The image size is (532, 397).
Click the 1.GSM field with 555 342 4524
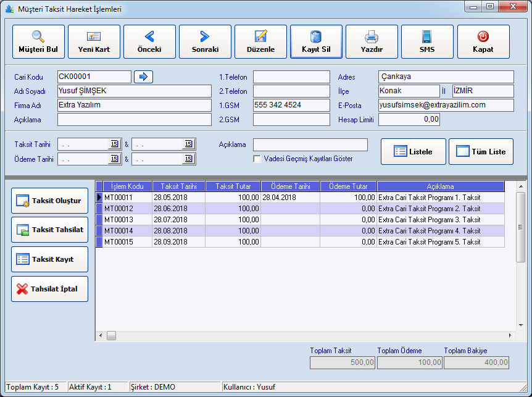(291, 105)
